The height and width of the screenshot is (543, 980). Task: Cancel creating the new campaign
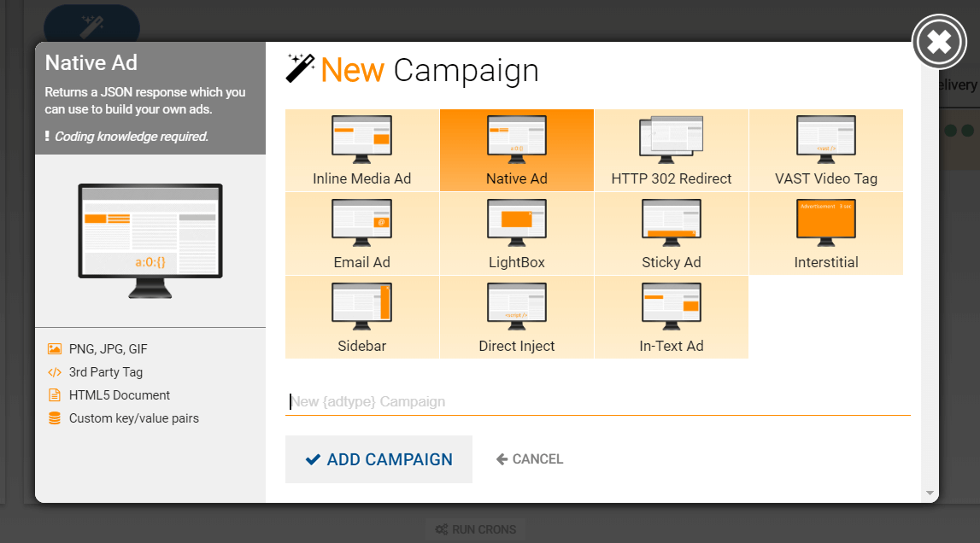(529, 458)
